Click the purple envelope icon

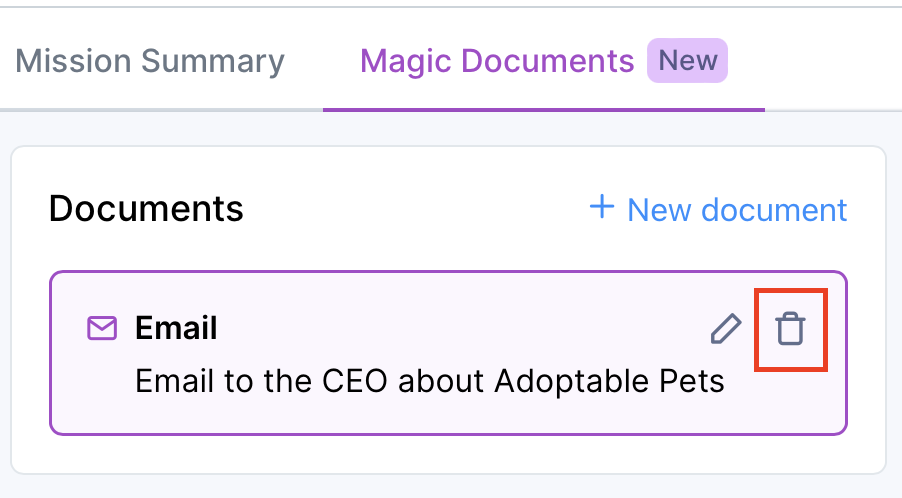101,328
